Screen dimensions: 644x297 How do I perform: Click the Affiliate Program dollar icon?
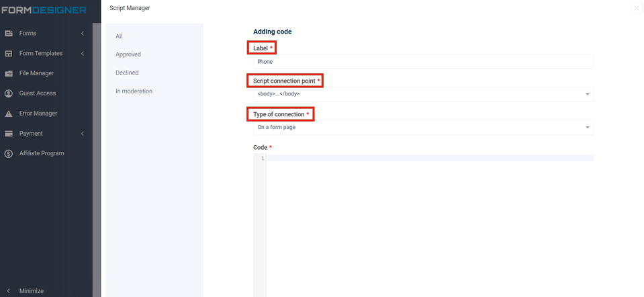[x=9, y=154]
